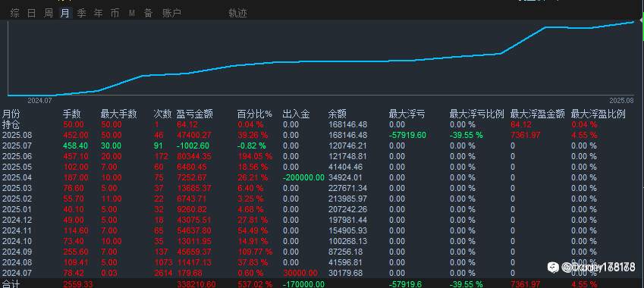This screenshot has height=288, width=644.
Task: Click the 月份 column header
Action: 11,114
